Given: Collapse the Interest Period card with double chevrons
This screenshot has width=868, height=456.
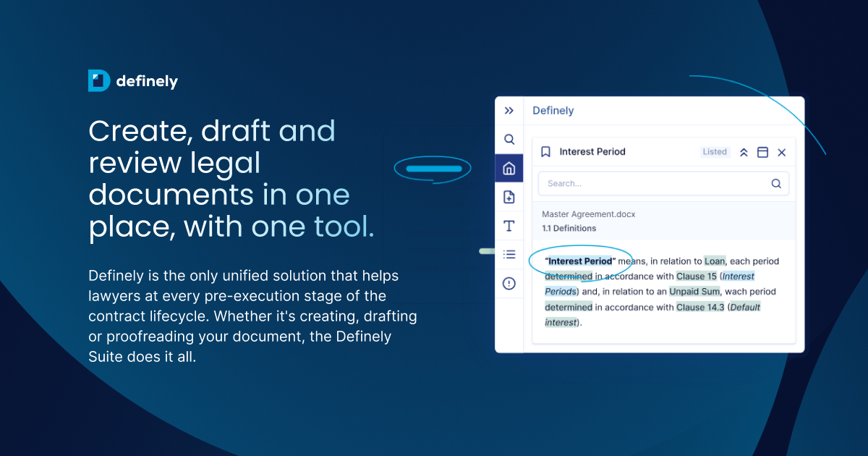Looking at the screenshot, I should point(744,152).
